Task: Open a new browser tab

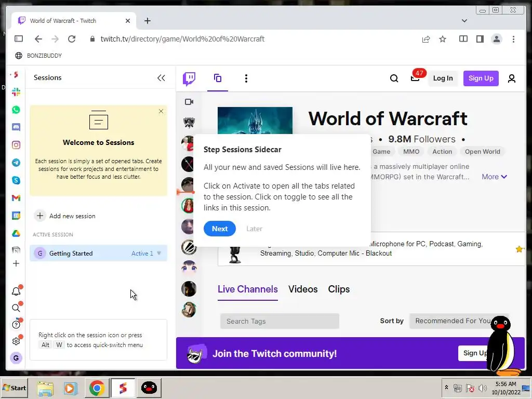Action: pyautogui.click(x=147, y=21)
